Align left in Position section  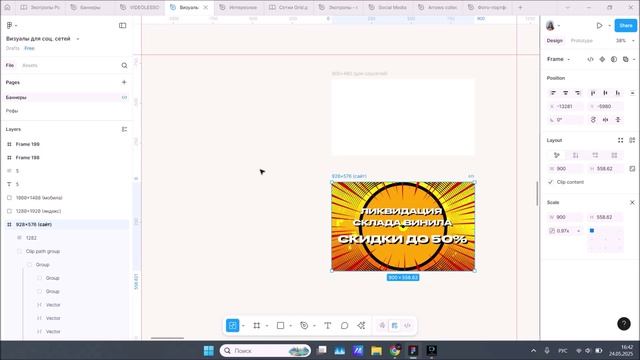coord(553,93)
